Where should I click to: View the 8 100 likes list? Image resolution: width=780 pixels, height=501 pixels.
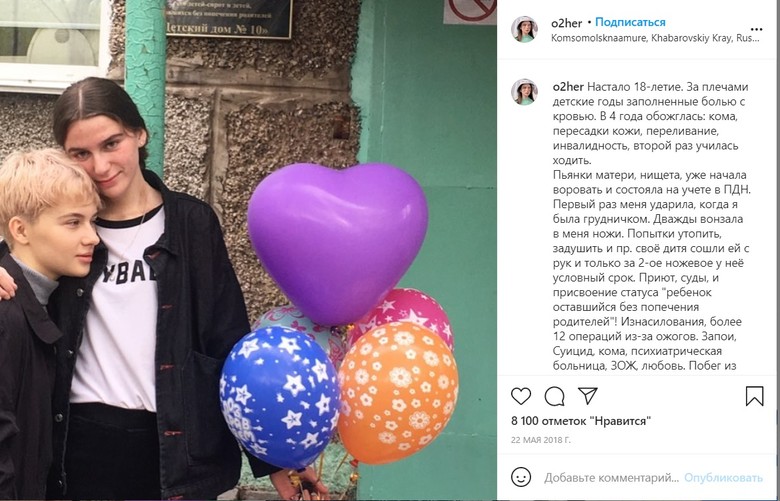tap(581, 421)
